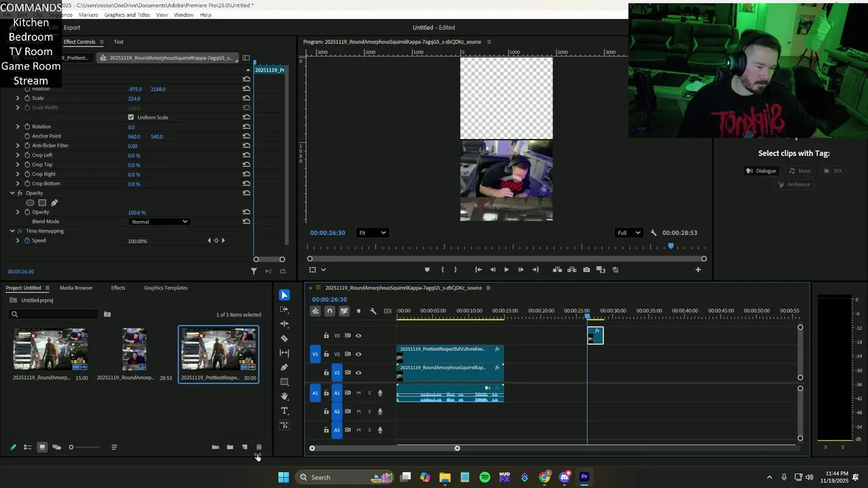
Task: Select the Type tool
Action: [x=284, y=411]
